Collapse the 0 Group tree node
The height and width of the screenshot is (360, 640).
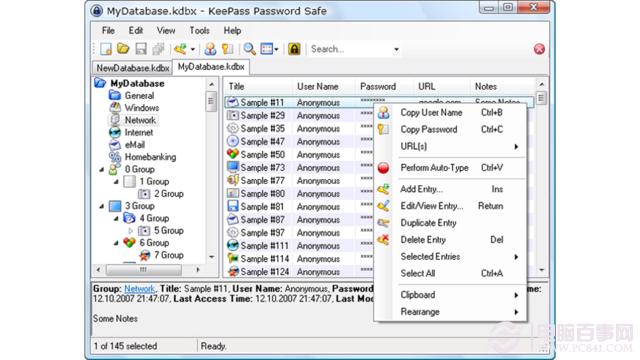pyautogui.click(x=102, y=169)
